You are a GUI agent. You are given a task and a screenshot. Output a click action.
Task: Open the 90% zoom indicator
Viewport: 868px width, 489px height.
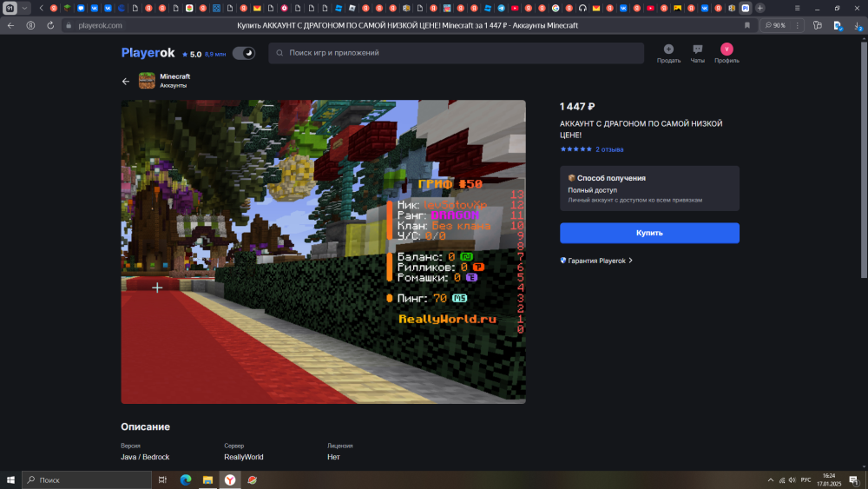775,25
